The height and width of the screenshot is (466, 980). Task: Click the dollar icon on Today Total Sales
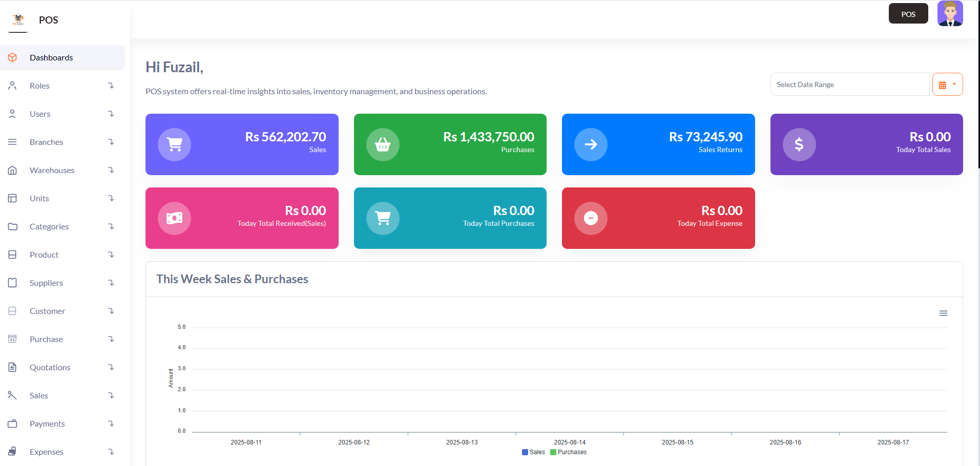799,144
